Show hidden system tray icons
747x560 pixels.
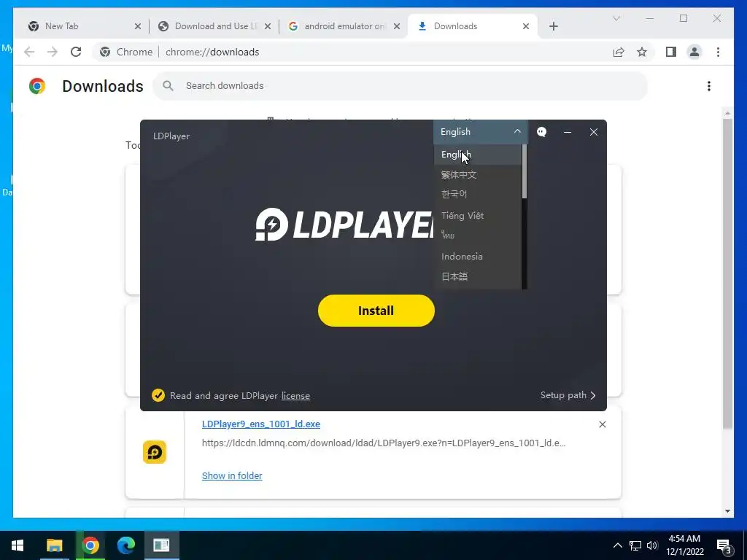pos(617,545)
